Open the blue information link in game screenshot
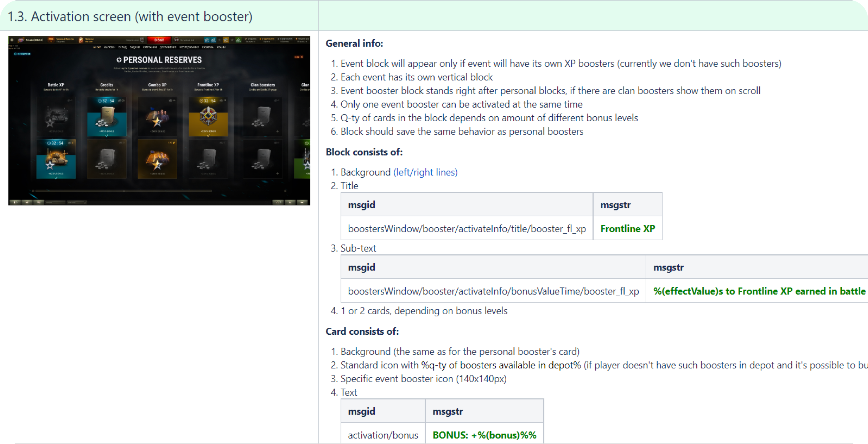The width and height of the screenshot is (868, 444). point(23,54)
